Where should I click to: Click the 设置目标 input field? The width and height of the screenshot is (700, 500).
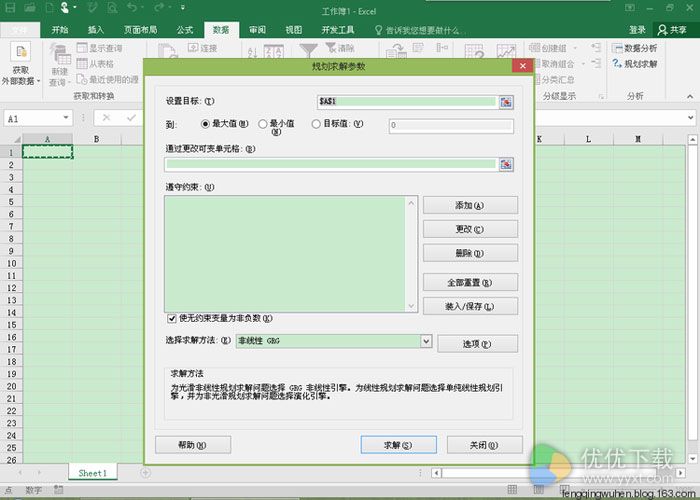[x=407, y=102]
